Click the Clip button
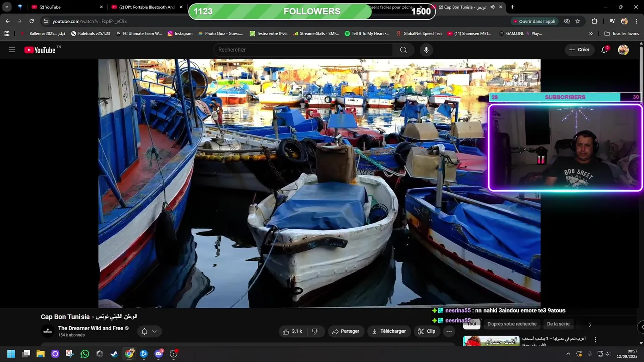Viewport: 644px width, 362px height. coord(426,331)
